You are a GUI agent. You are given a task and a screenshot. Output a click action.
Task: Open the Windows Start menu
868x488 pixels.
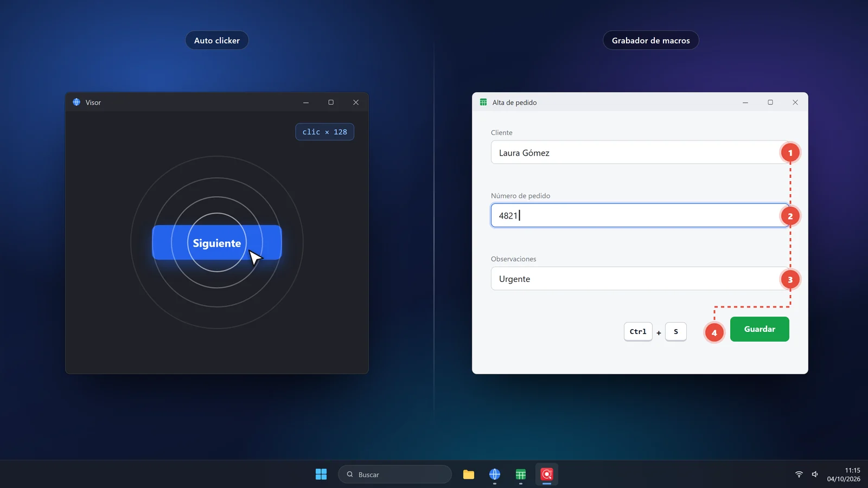[x=321, y=474]
